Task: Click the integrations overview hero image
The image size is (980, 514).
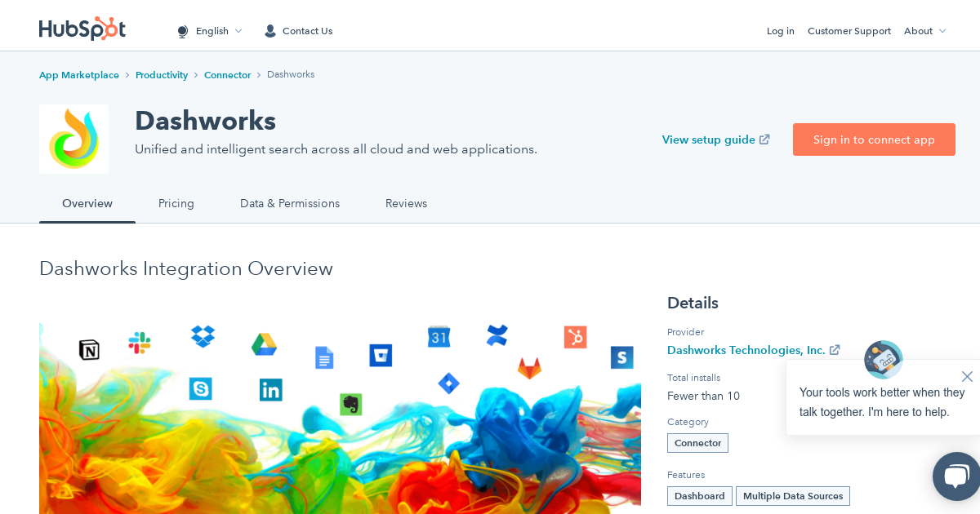Action: pos(340,418)
